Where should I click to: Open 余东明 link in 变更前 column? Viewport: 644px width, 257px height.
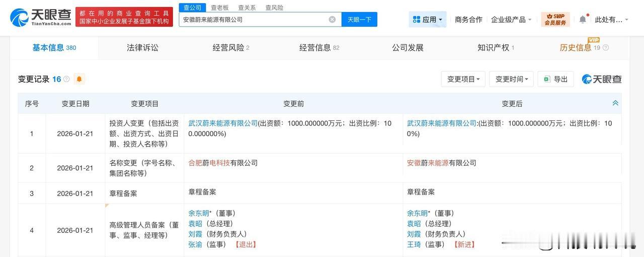(199, 213)
